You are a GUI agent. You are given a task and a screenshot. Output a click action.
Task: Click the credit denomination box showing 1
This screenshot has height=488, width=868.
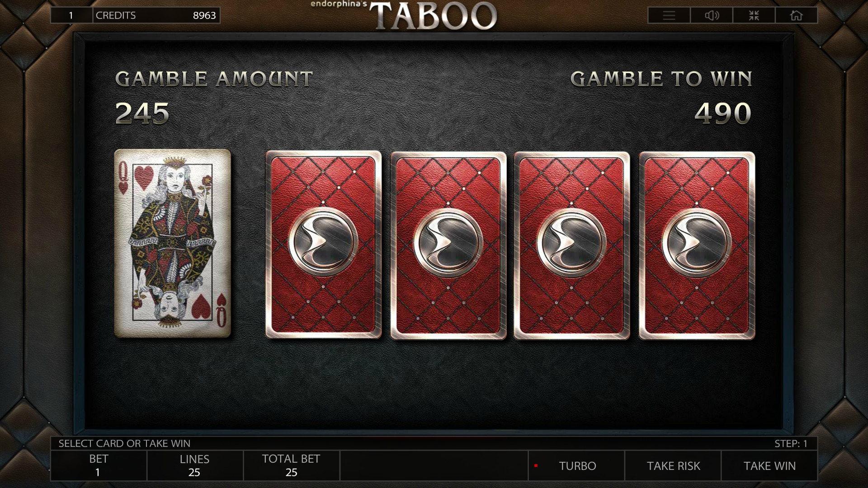tap(71, 15)
